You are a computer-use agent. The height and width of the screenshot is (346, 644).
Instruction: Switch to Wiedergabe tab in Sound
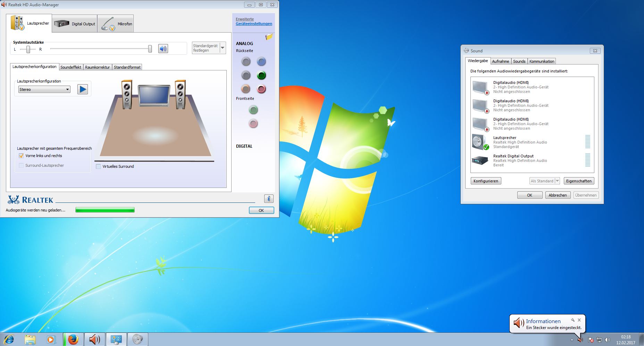(x=478, y=61)
